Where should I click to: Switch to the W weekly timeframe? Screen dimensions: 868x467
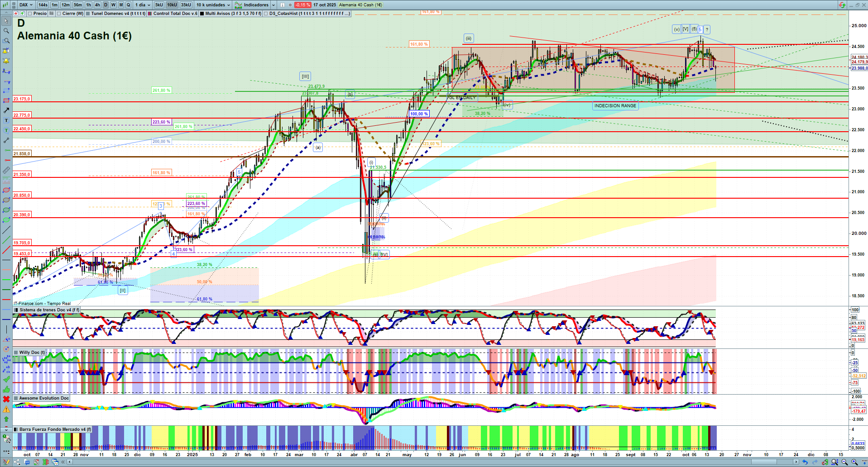point(113,5)
